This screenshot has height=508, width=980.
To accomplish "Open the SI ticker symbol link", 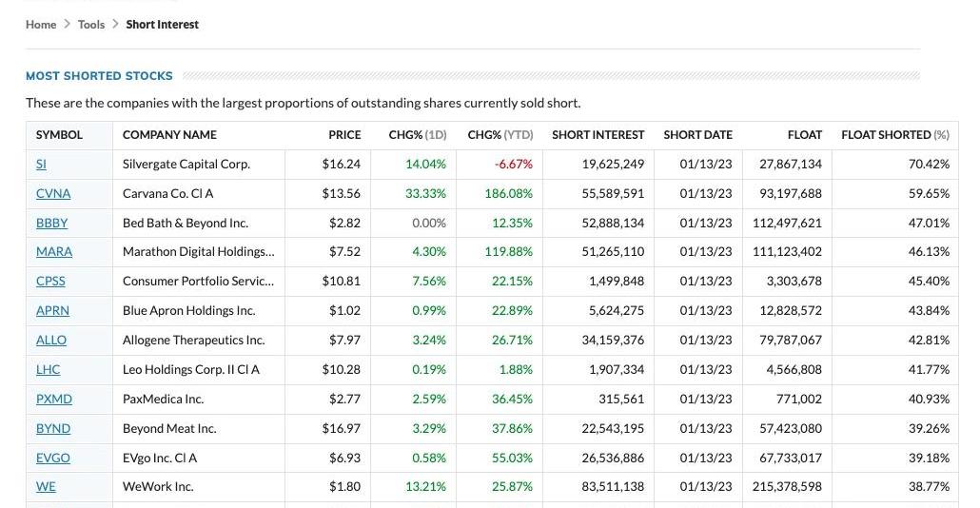I will coord(41,165).
